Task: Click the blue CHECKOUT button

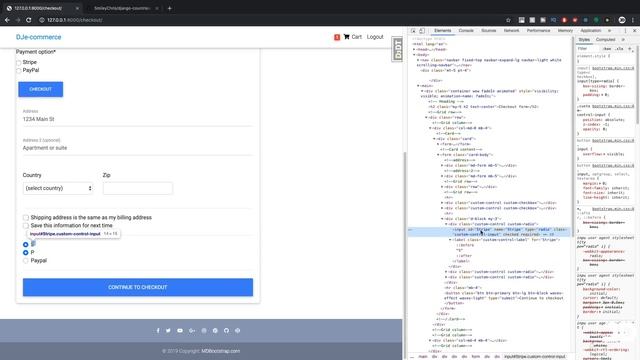Action: 40,89
